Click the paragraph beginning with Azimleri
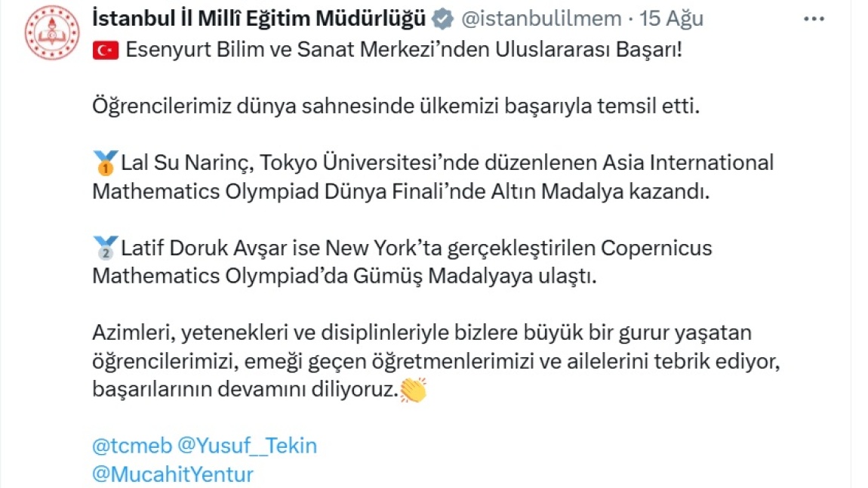The height and width of the screenshot is (488, 868). (x=434, y=362)
